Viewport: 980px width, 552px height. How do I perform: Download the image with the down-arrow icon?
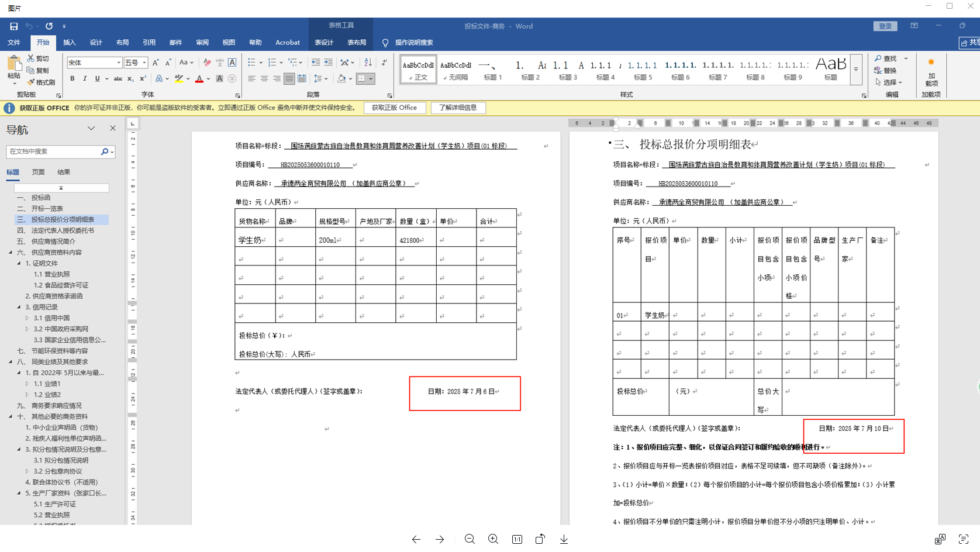pos(564,539)
